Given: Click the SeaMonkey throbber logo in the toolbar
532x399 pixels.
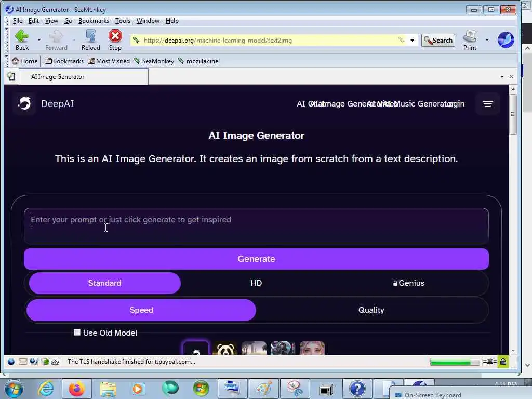Looking at the screenshot, I should pos(506,39).
